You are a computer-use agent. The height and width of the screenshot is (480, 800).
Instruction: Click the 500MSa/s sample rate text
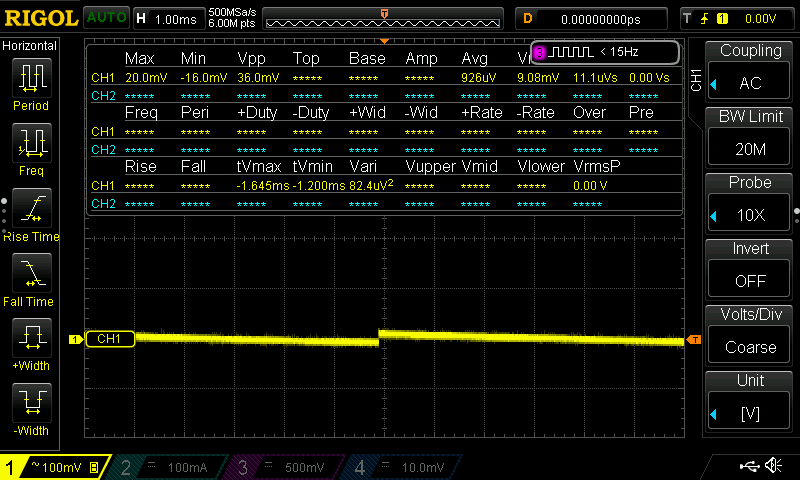pos(232,12)
